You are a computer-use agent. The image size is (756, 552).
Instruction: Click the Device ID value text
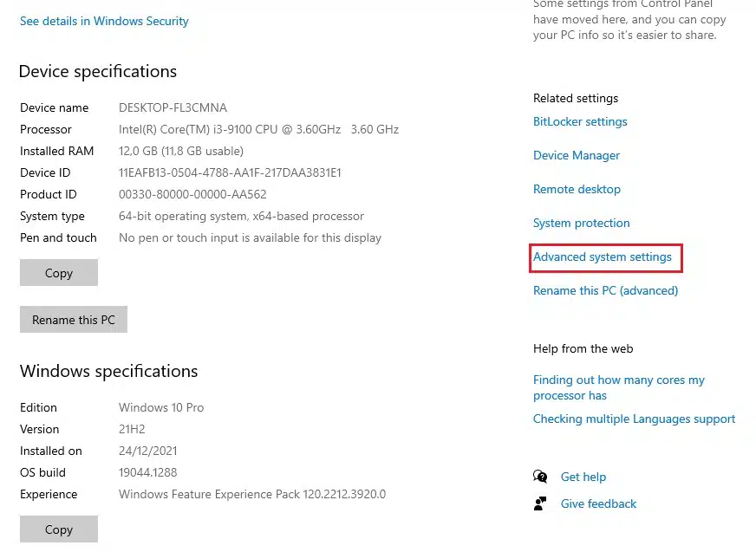(230, 173)
